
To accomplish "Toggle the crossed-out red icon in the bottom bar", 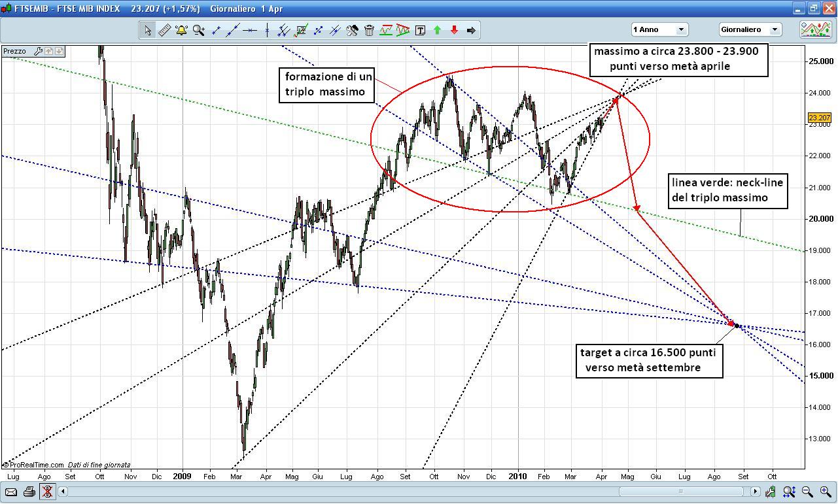I will [x=46, y=492].
